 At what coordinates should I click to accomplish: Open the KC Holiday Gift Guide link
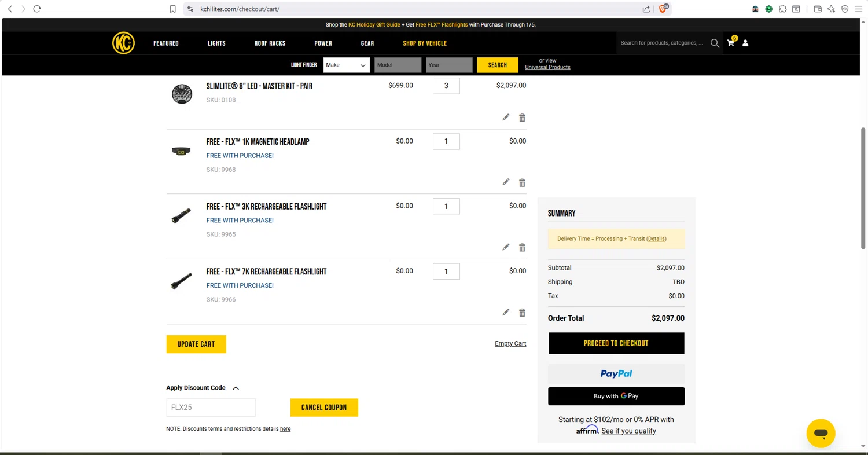(374, 25)
